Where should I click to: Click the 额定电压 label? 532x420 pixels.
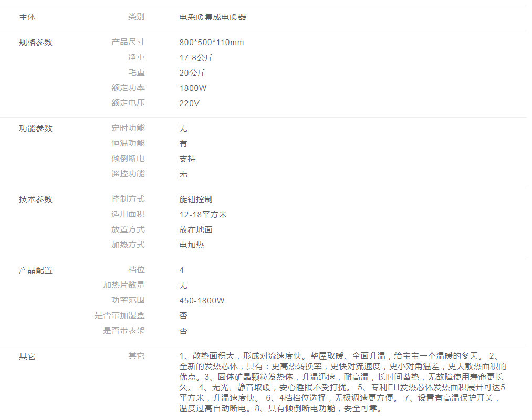[128, 103]
